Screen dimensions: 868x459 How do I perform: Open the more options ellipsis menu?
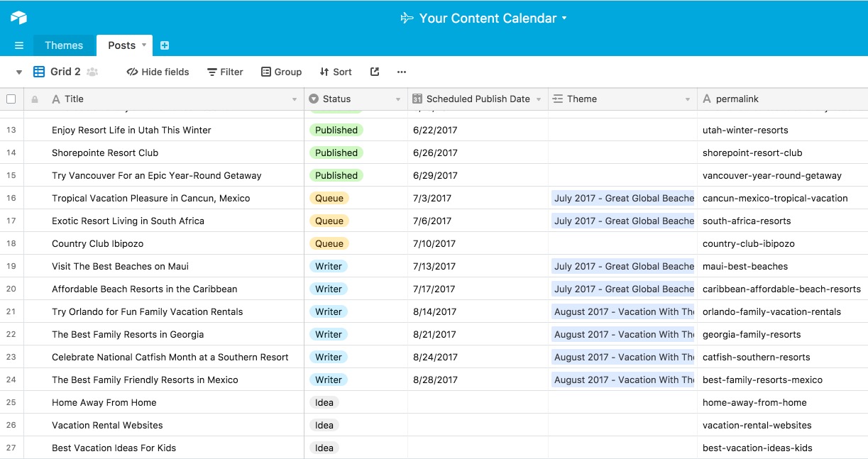click(x=402, y=72)
